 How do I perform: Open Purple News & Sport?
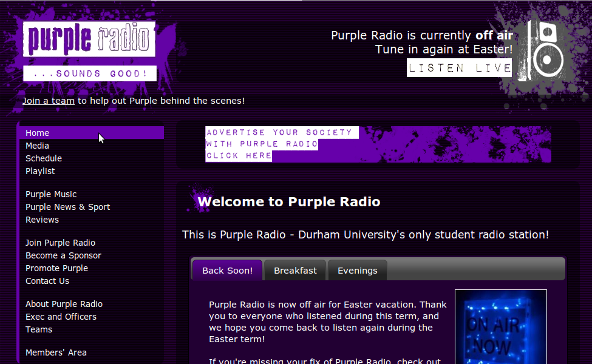pyautogui.click(x=67, y=207)
